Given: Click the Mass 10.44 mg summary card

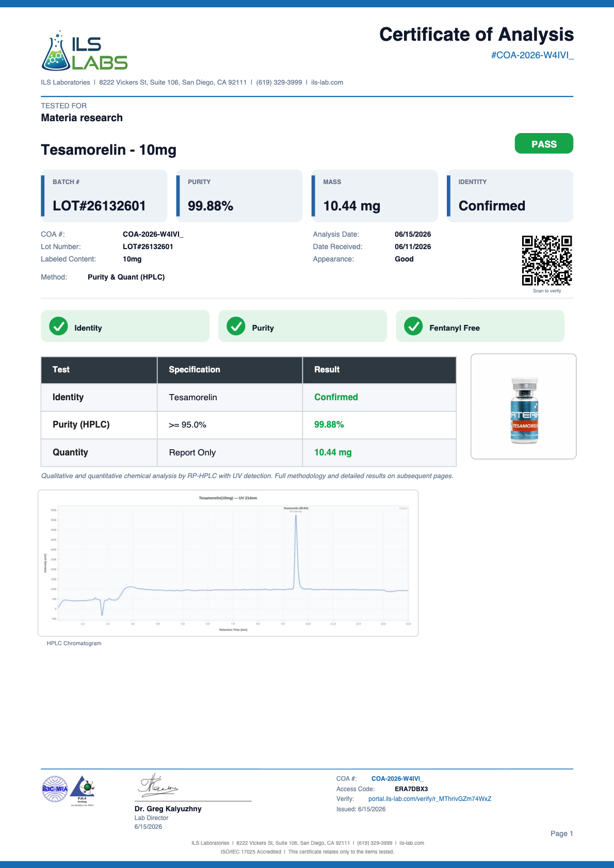Looking at the screenshot, I should [375, 196].
